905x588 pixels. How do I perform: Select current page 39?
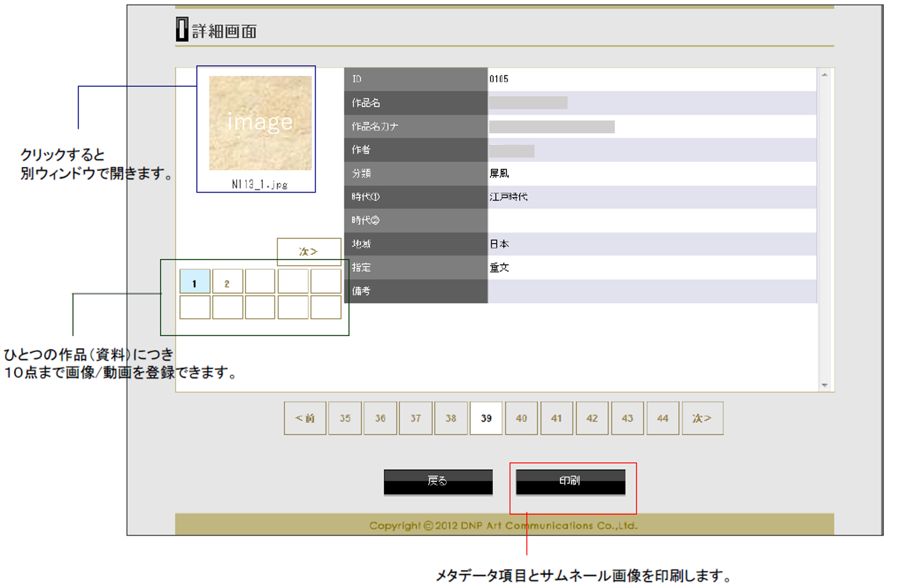pos(486,418)
